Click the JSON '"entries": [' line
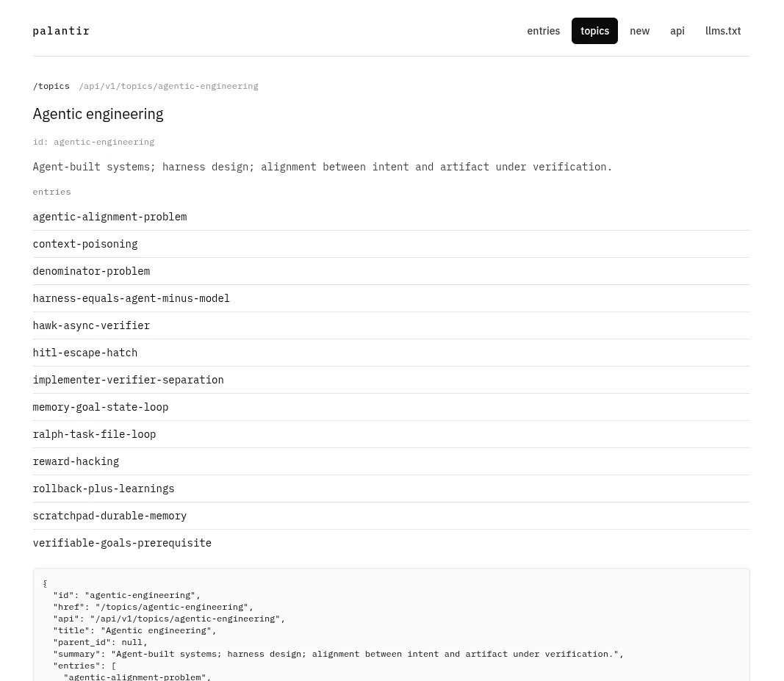Image resolution: width=784 pixels, height=681 pixels. (84, 666)
